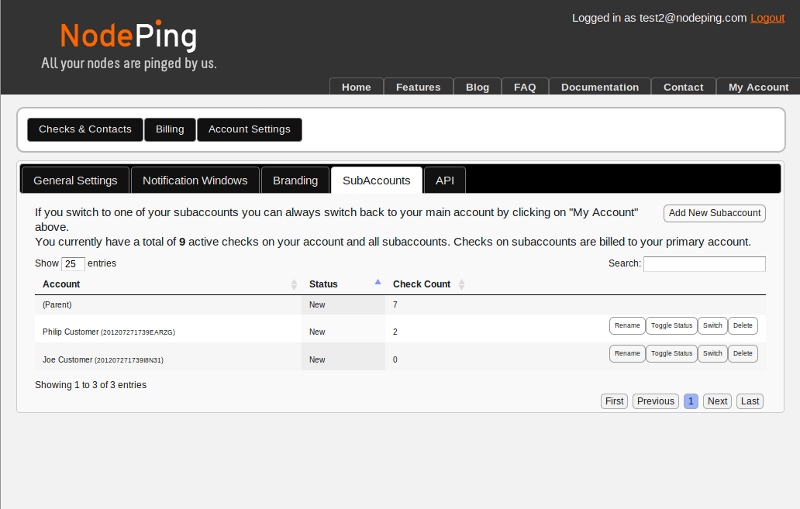Delete the Joe Customer subaccount
The height and width of the screenshot is (509, 800).
(x=741, y=354)
